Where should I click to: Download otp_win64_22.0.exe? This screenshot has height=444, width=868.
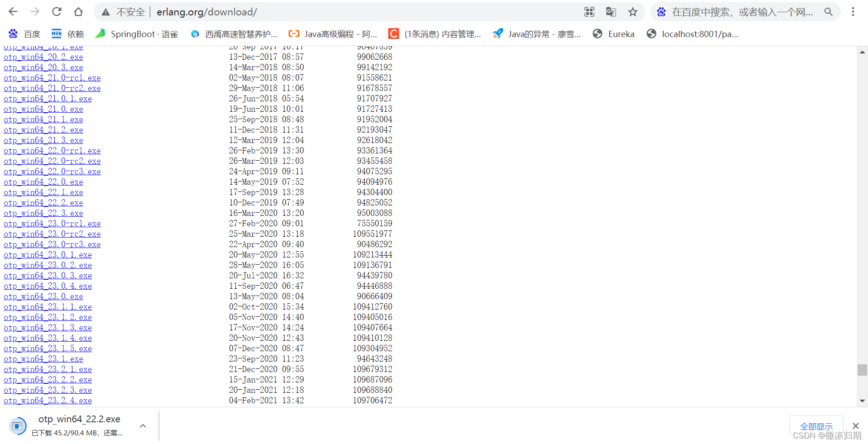pyautogui.click(x=43, y=182)
